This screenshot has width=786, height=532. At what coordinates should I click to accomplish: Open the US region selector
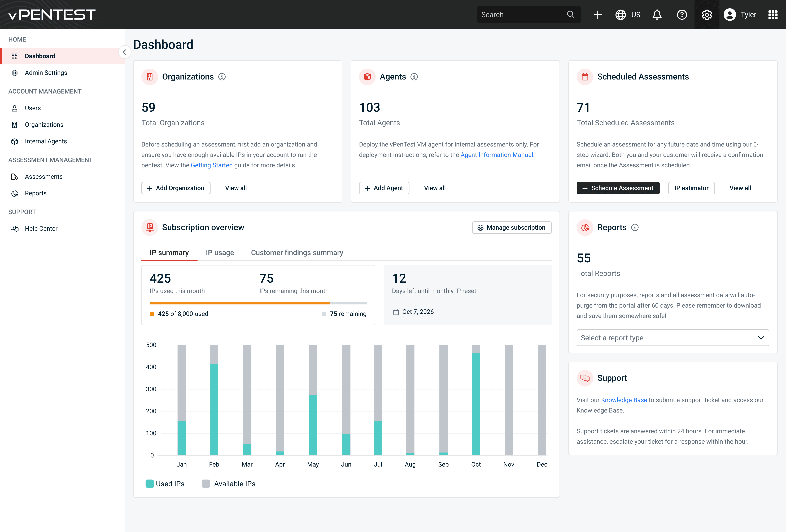(x=628, y=15)
